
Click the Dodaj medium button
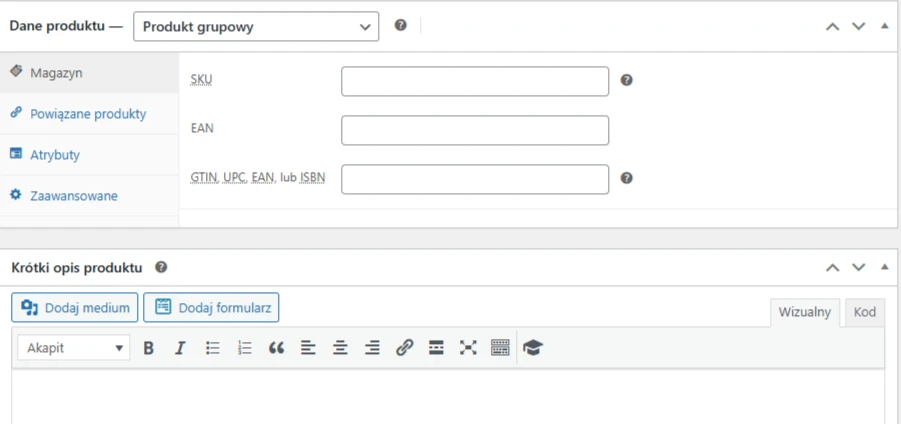click(x=75, y=308)
